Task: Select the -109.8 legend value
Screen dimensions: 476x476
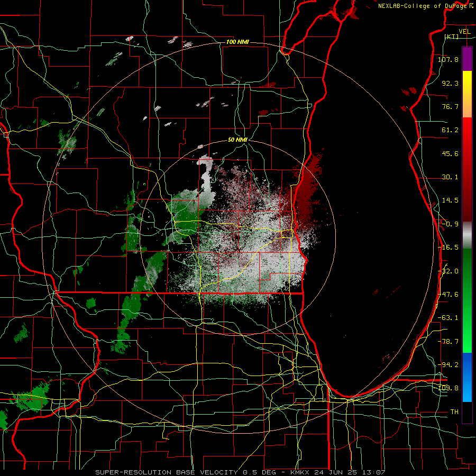Action: point(448,388)
